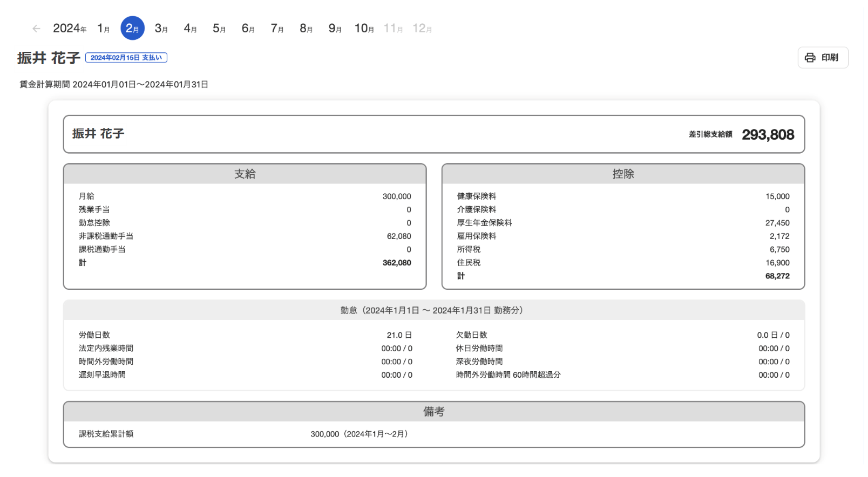Viewport: 868px width, 477px height.
Task: Go back using the left arrow icon
Action: tap(36, 29)
